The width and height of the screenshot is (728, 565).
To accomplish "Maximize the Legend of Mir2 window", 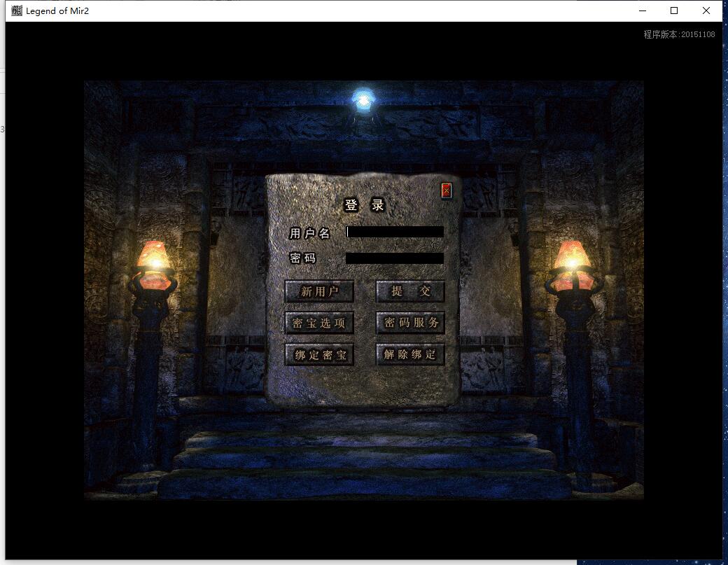I will 674,11.
